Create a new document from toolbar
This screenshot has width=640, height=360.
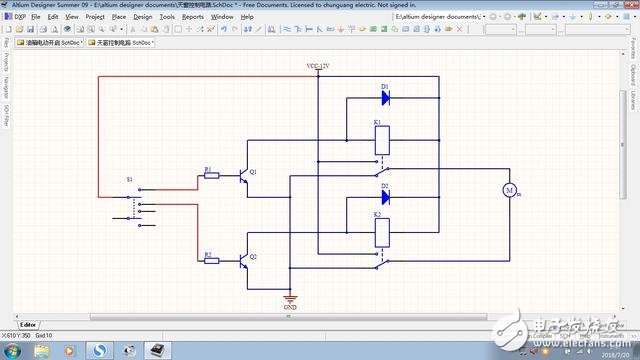pos(9,29)
